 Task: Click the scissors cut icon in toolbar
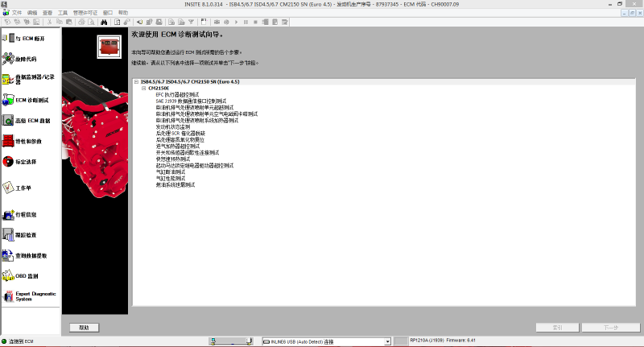pos(49,22)
